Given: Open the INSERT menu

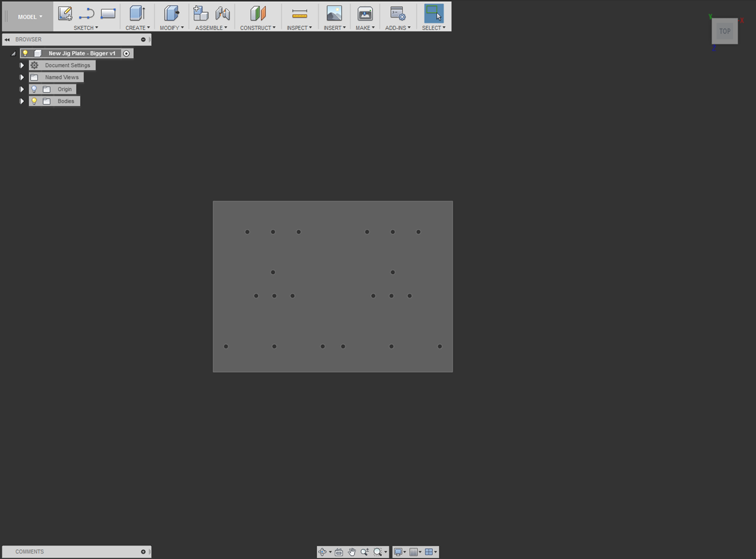Looking at the screenshot, I should [x=334, y=28].
